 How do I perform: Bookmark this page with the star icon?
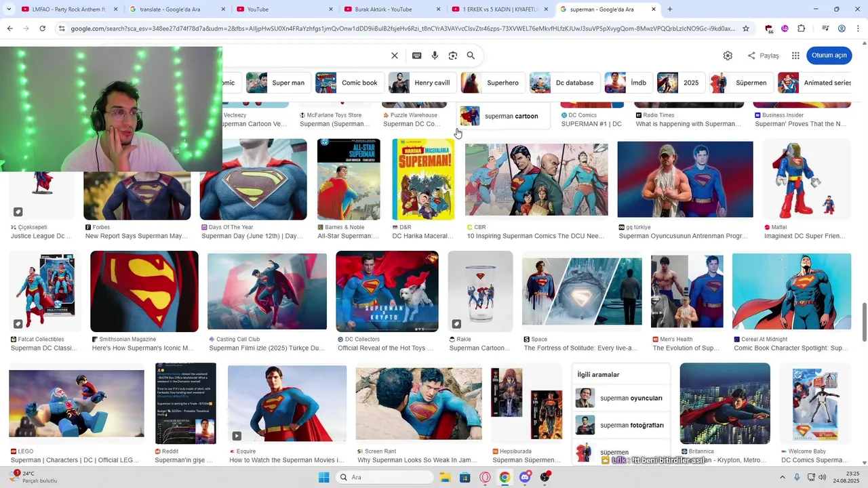coord(746,28)
